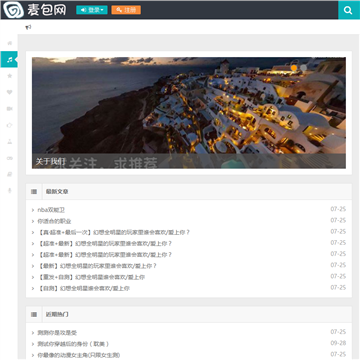
Task: Click the 09-28 date in 近期热门
Action: click(338, 343)
